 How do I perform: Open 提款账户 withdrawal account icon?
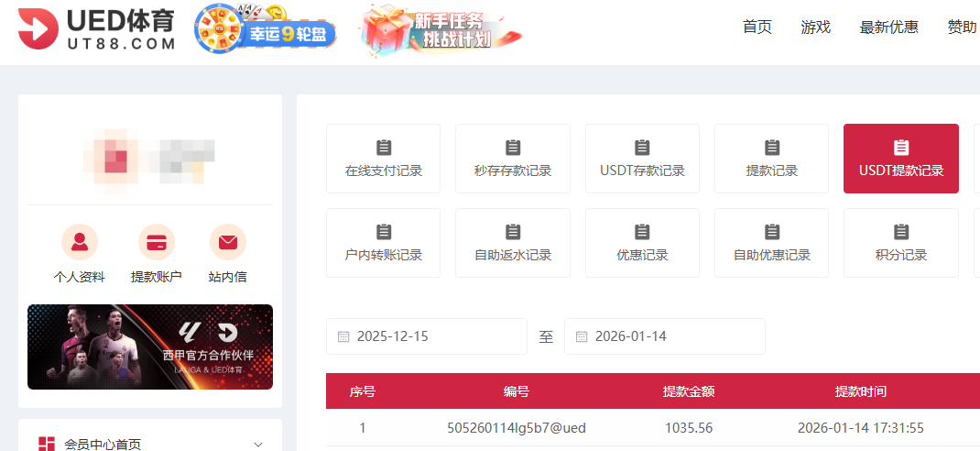(x=156, y=243)
